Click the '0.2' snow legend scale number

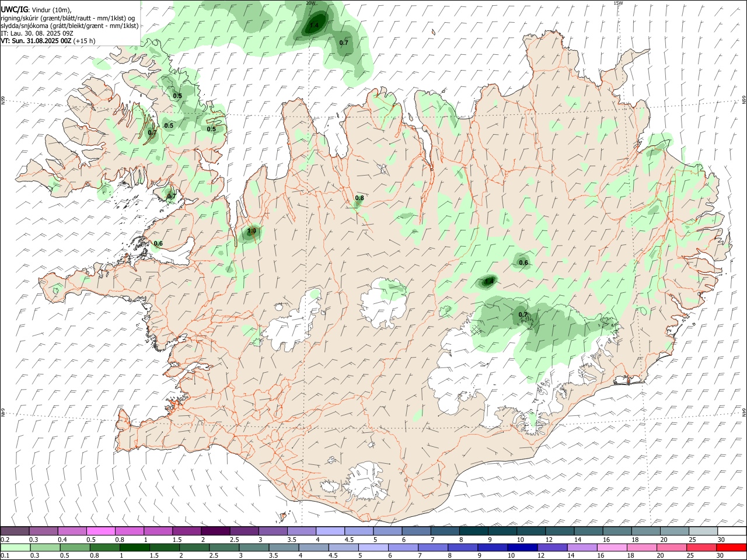5,540
